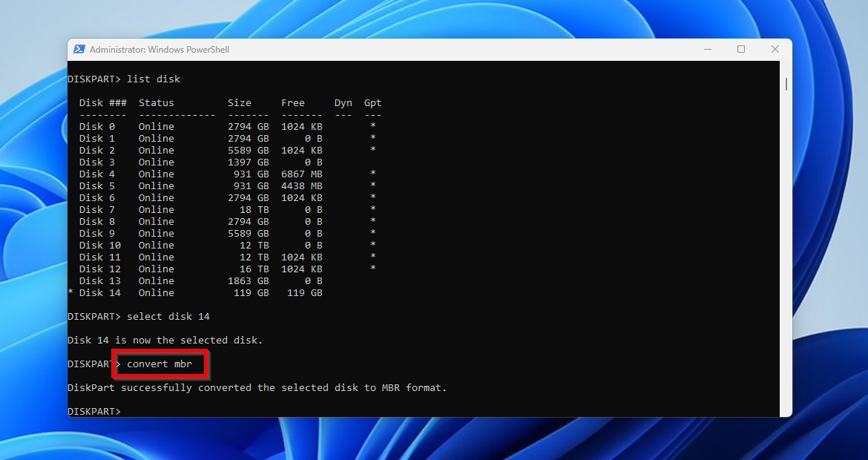Click the Online status of Disk 14
The image size is (868, 460).
pos(156,293)
